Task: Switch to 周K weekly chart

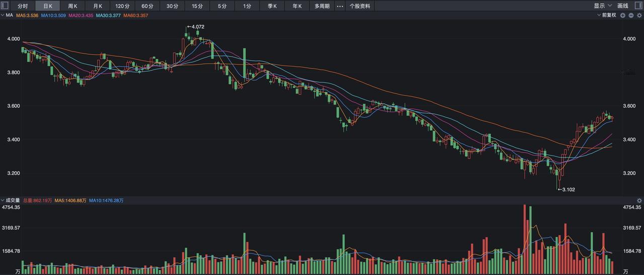Action: (72, 6)
